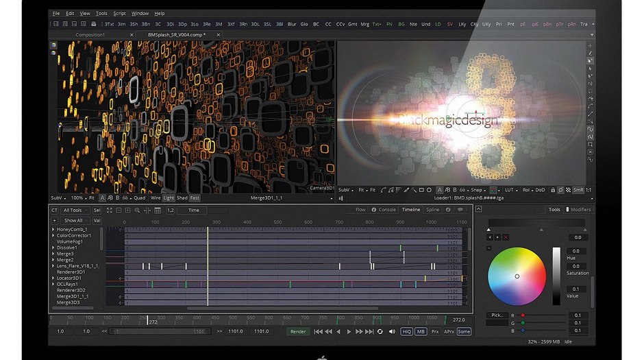Click the Sel button in timeline
The image size is (644, 360).
coord(97,211)
